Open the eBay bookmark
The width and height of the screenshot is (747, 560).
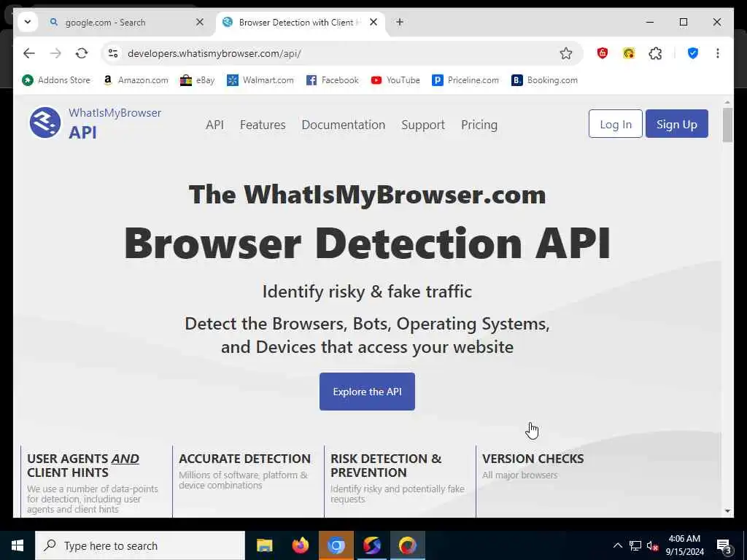(197, 80)
